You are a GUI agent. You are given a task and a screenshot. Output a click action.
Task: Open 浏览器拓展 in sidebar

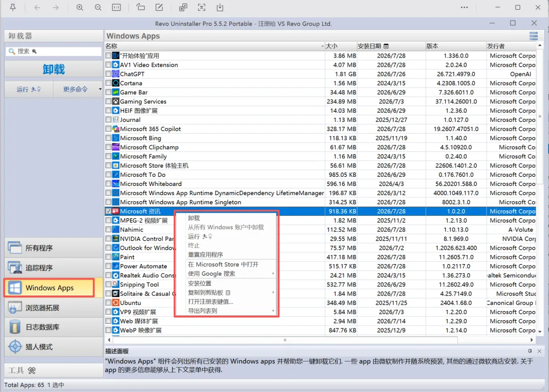pos(53,308)
